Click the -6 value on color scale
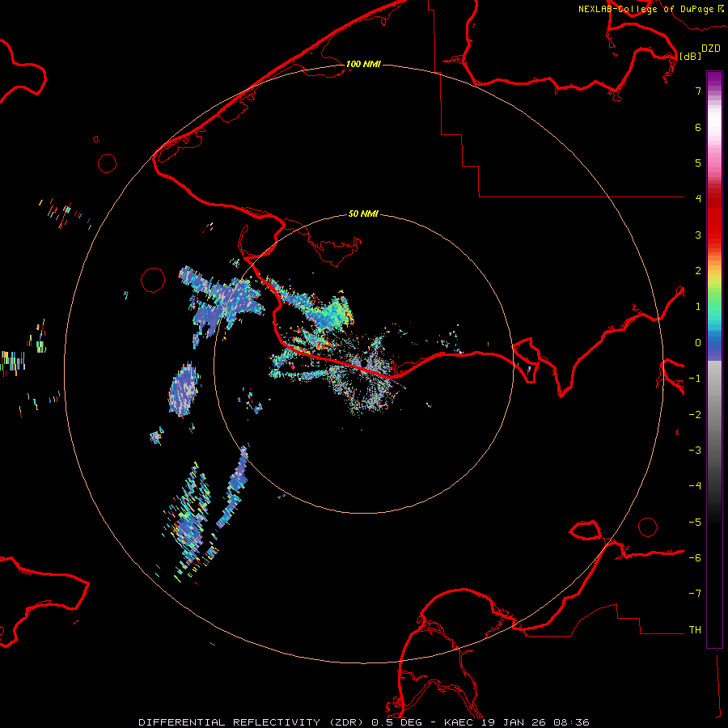 pos(695,558)
